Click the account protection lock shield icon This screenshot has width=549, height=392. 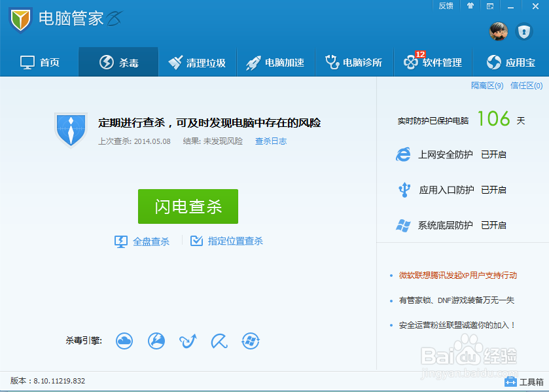(524, 31)
